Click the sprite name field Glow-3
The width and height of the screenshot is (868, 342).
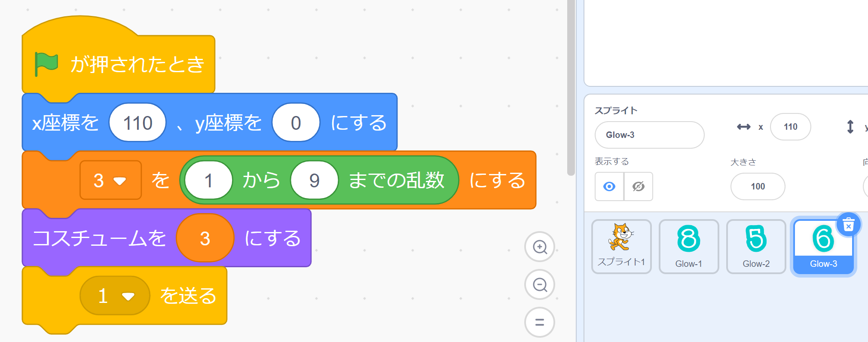(x=649, y=135)
